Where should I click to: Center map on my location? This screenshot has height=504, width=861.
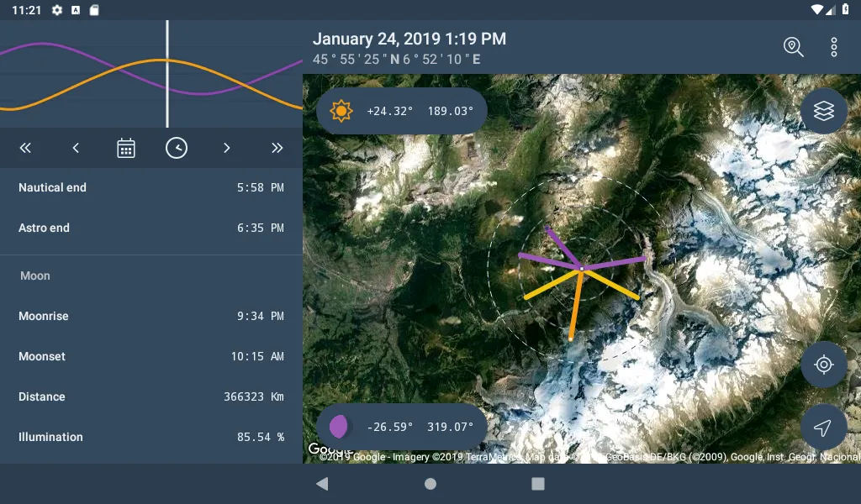(x=823, y=365)
